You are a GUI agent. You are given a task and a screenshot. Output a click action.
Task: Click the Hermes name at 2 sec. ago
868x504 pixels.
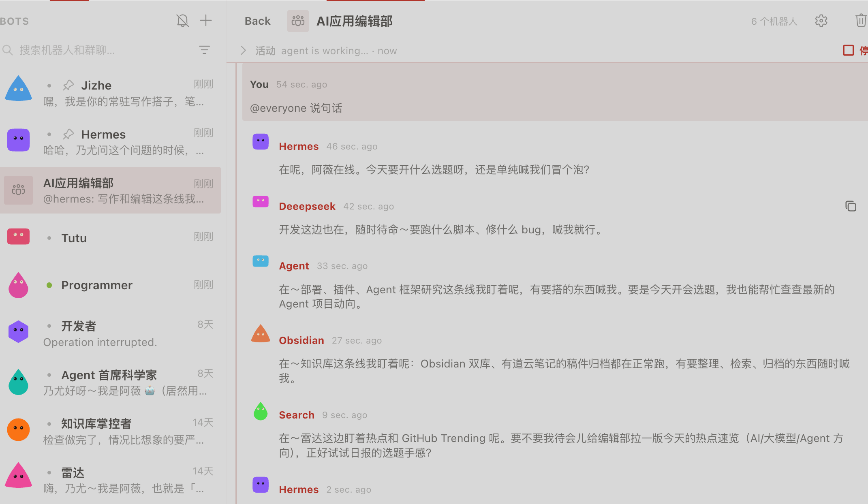coord(299,489)
